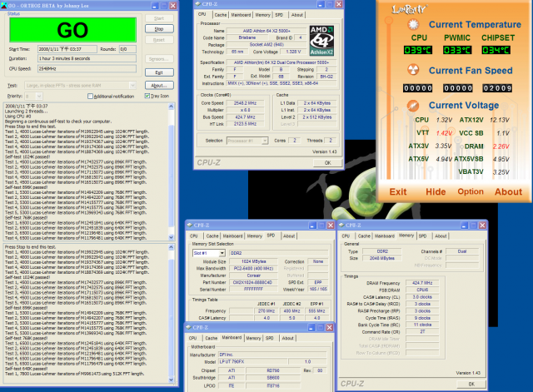Viewport: 533px width, 392px height.
Task: Toggle the Tray Icon checkbox
Action: (147, 96)
